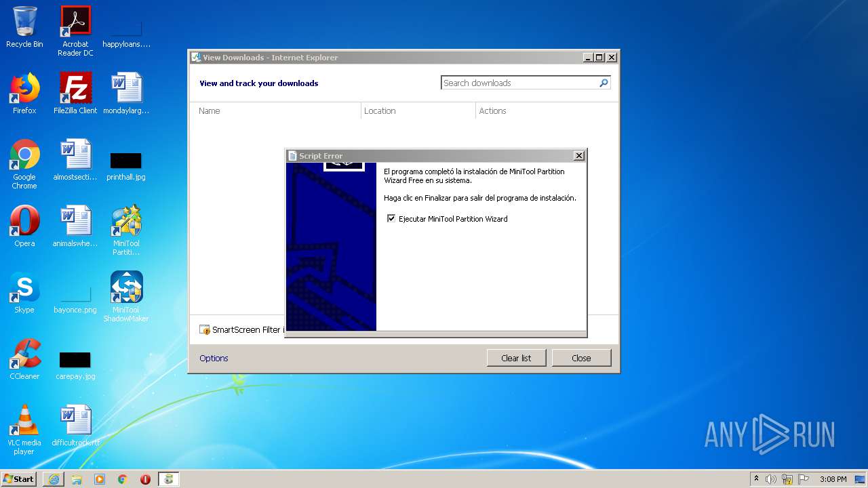
Task: Open the downloads Options link
Action: [x=214, y=358]
